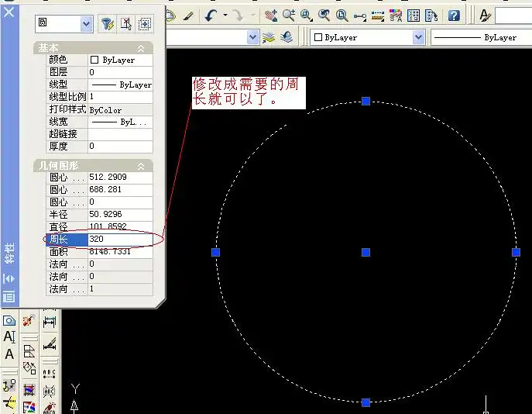Open the toolbar linetype ByLayer dropdown
The height and width of the screenshot is (414, 532).
tap(482, 37)
